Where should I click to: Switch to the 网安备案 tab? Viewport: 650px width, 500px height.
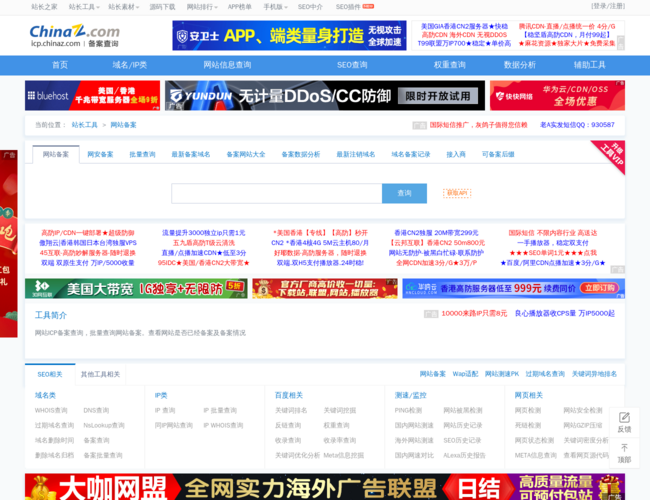point(100,155)
